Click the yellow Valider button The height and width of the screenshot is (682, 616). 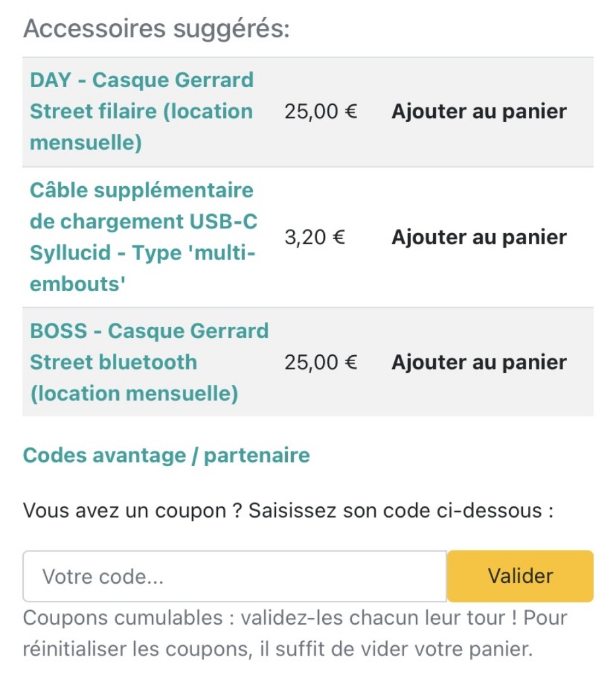click(x=520, y=576)
